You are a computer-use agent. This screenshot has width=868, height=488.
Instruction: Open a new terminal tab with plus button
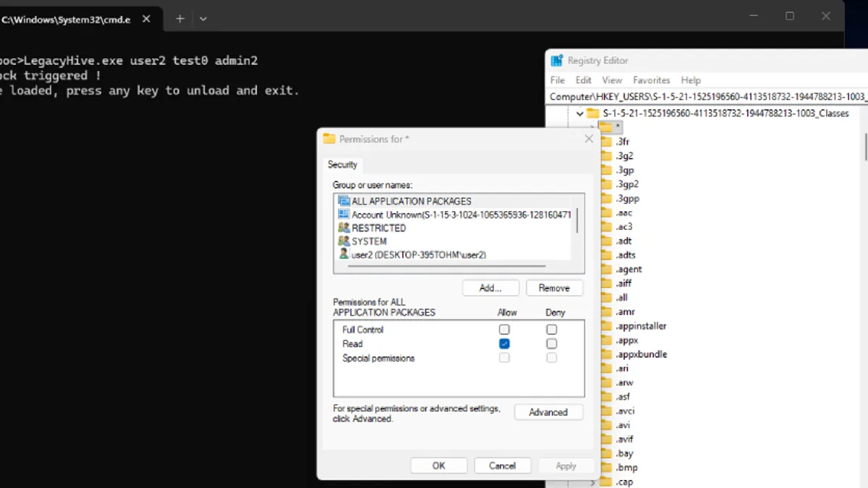point(180,19)
